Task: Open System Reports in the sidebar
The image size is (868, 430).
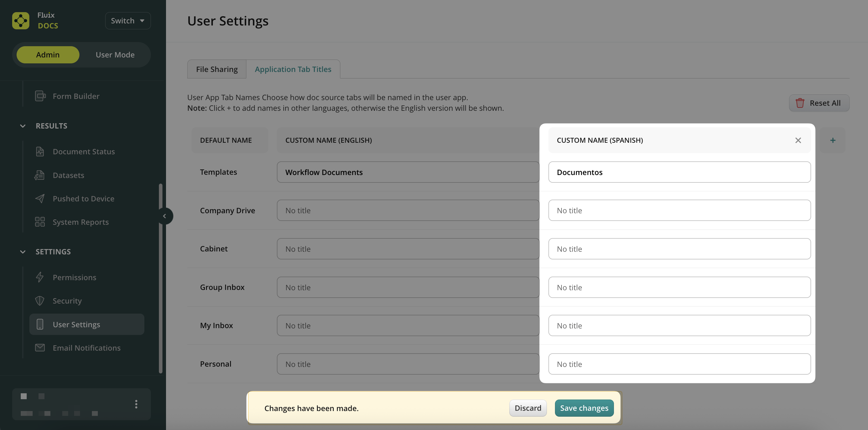Action: click(x=81, y=222)
